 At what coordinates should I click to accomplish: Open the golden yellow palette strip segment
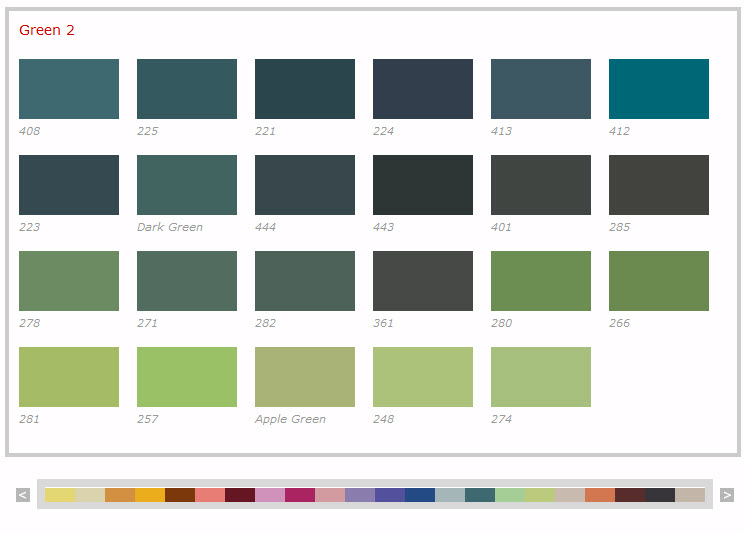point(150,495)
